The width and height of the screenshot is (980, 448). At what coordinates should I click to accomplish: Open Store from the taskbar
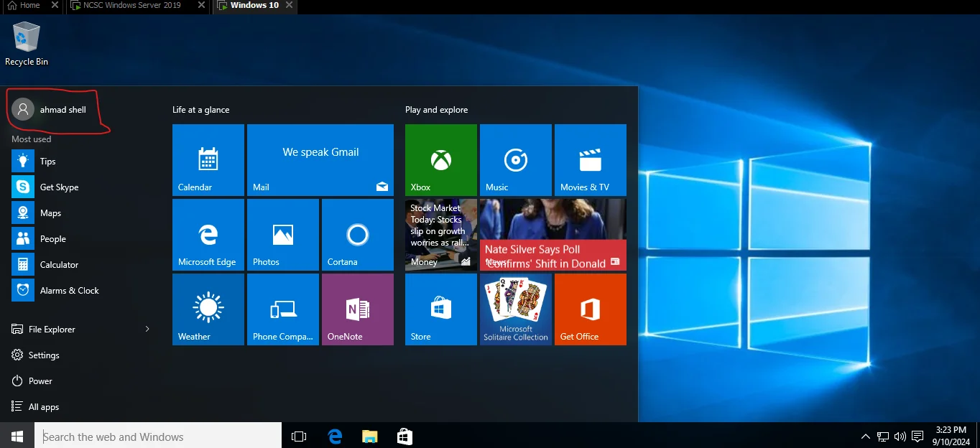pos(405,436)
